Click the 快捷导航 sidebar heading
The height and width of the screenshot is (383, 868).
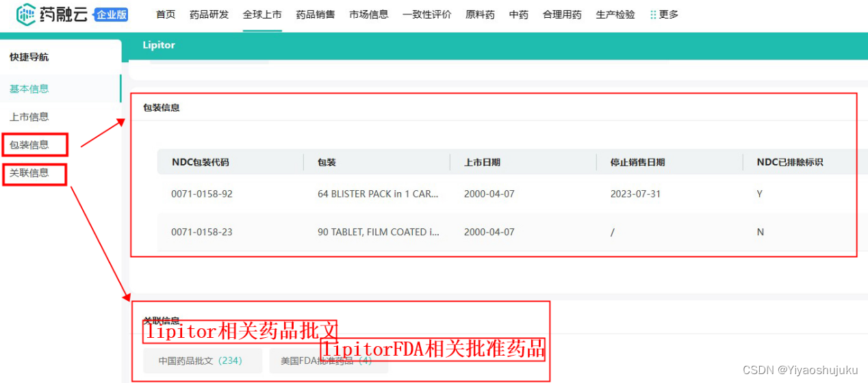point(29,57)
